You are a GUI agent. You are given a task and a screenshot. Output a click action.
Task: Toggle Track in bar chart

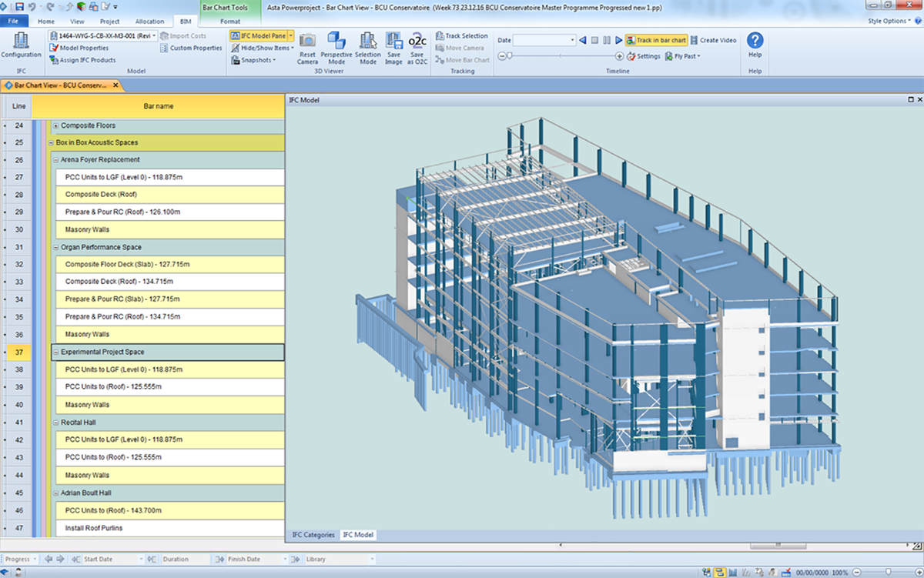[655, 40]
